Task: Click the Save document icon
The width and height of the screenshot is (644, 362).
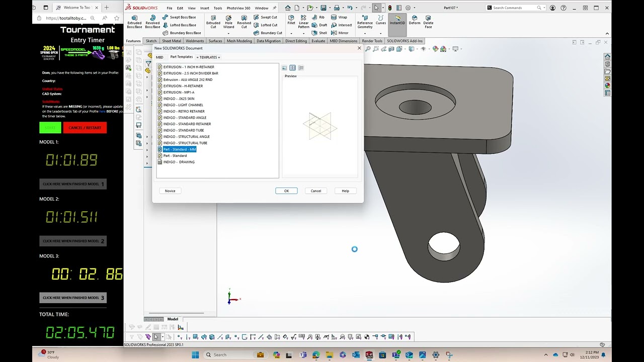Action: 323,8
